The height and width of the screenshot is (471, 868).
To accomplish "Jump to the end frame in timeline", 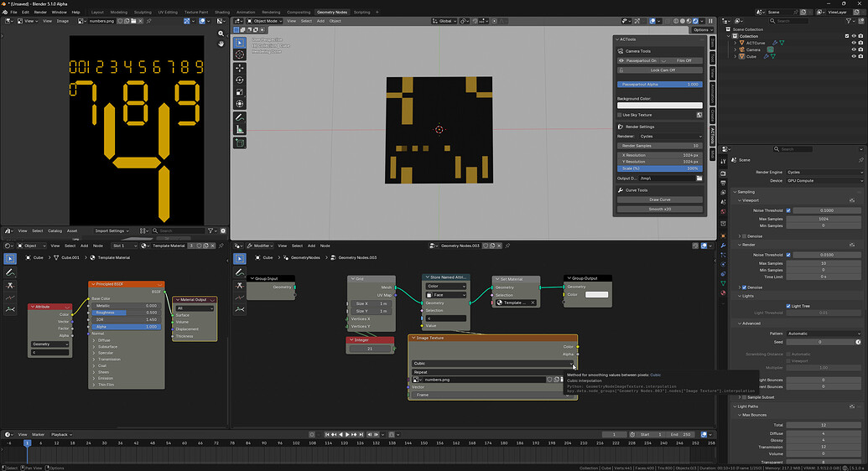I will [x=361, y=434].
